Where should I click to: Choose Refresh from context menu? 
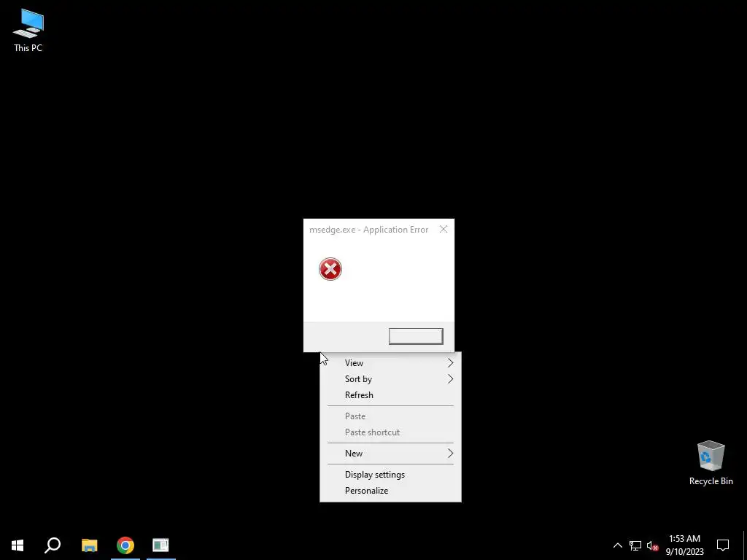click(391, 395)
